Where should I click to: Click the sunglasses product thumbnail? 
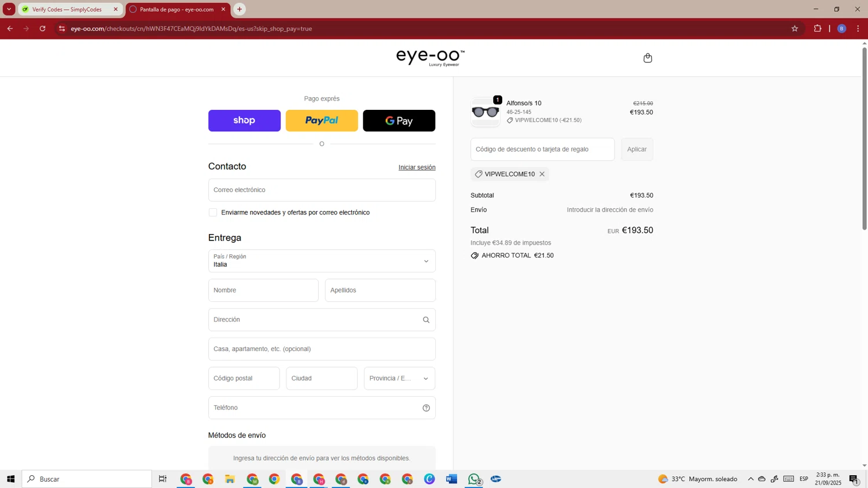(x=485, y=112)
